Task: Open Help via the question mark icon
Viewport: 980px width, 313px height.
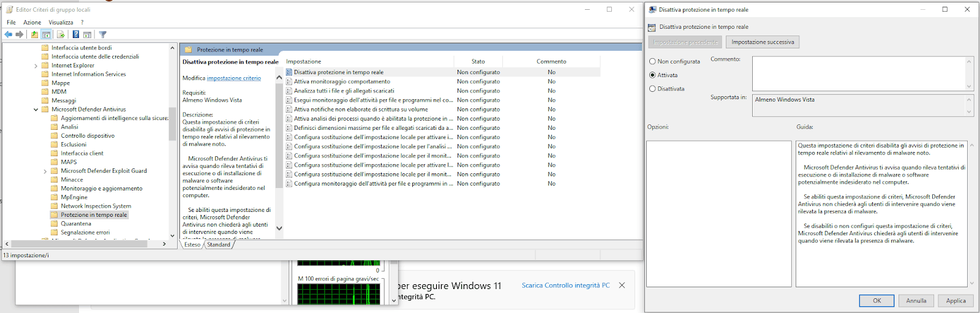Action: (75, 35)
